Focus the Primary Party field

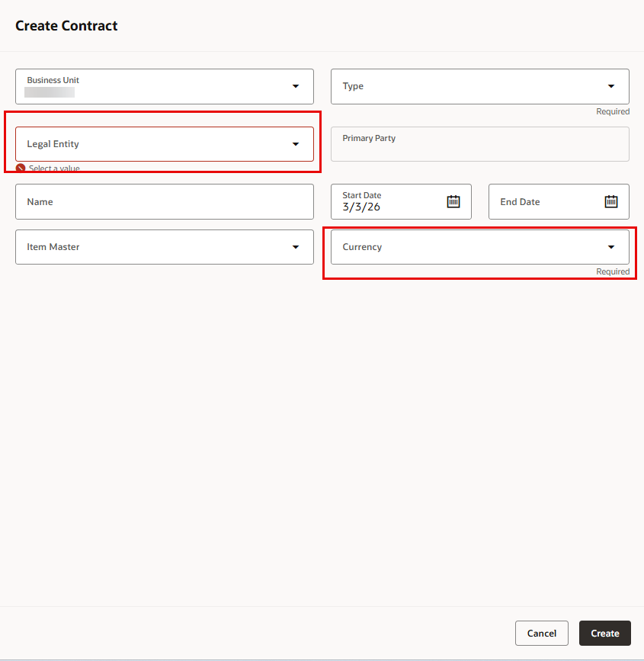coord(479,144)
